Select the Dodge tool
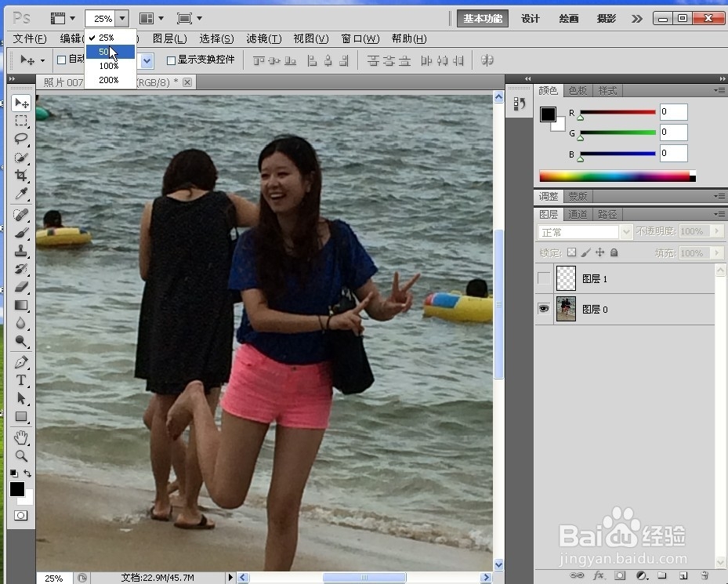Screen dimensions: 728x584 [21, 342]
